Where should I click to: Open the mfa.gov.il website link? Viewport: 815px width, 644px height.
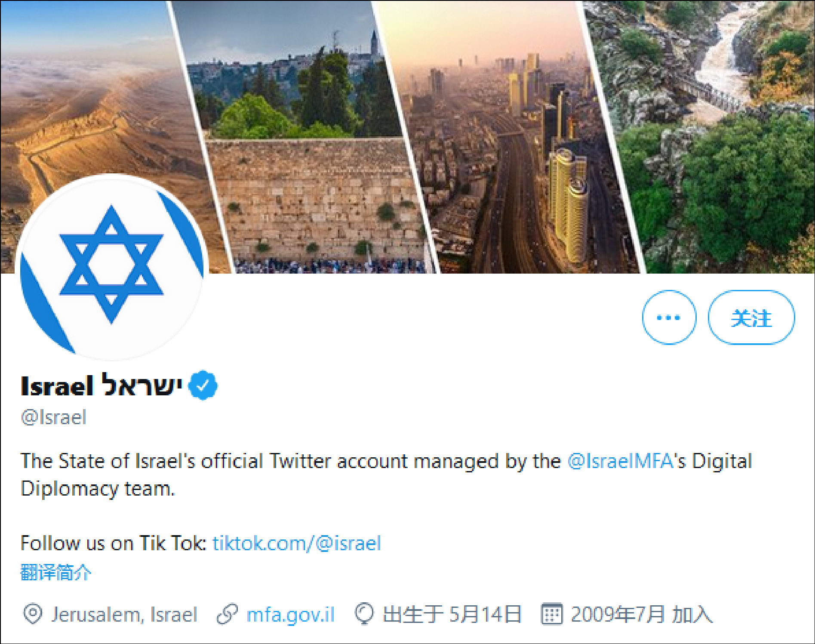coord(290,614)
